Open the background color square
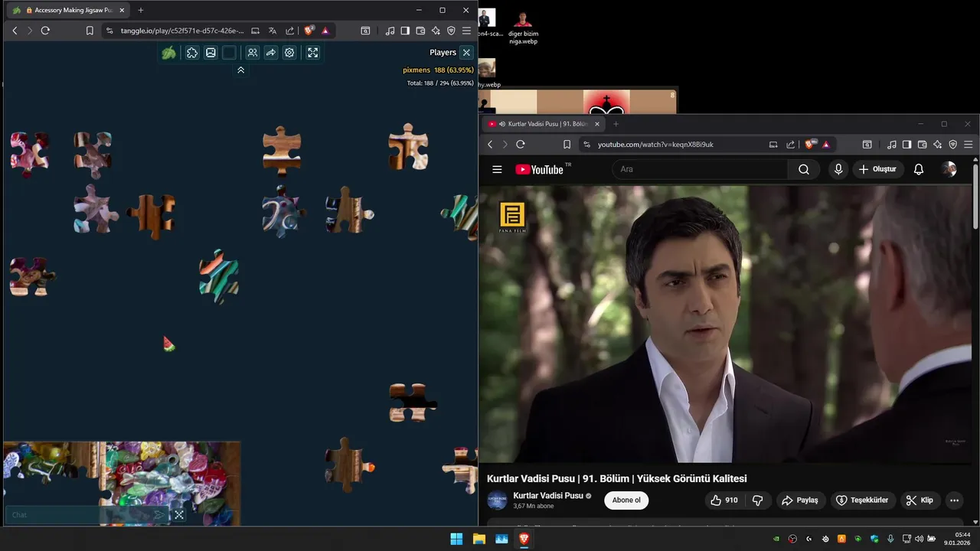 (x=229, y=53)
